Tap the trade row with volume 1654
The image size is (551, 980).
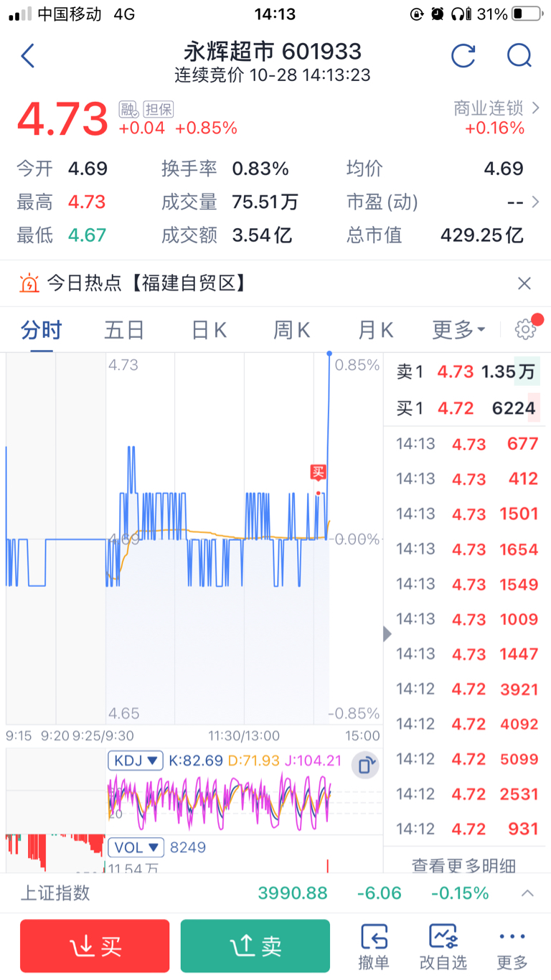466,549
